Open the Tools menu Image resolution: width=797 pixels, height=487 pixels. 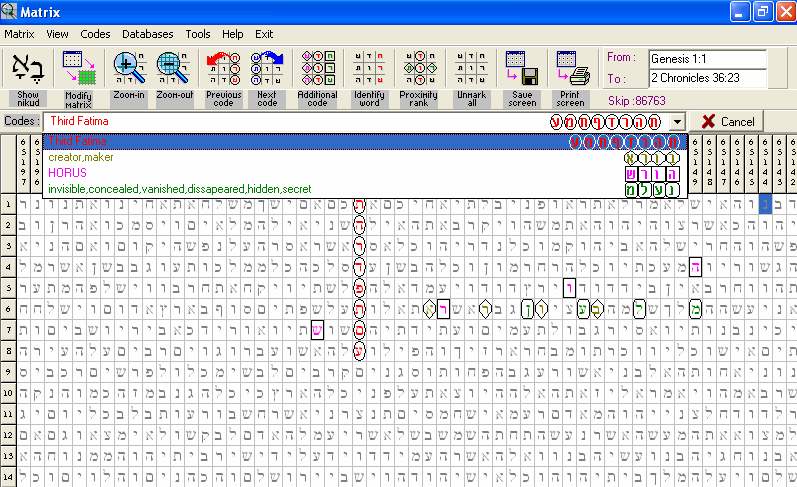coord(197,34)
